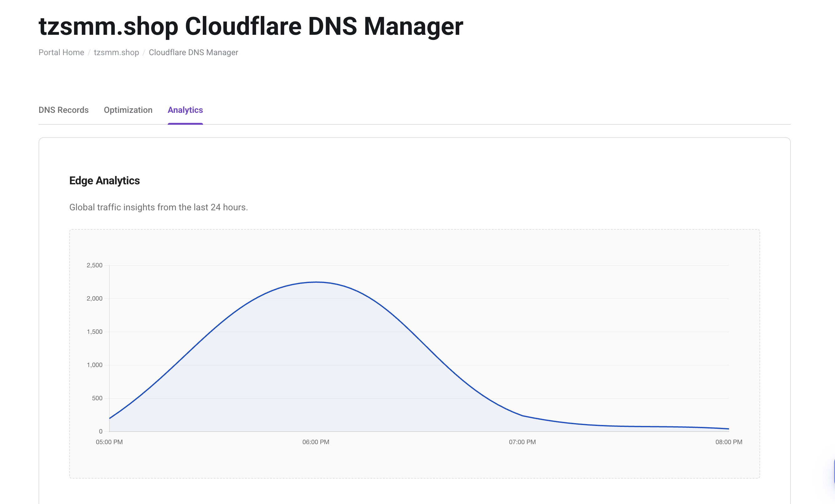Screen dimensions: 835x504
Task: Click the traffic curve's peak near 06:00 PM
Action: point(316,282)
